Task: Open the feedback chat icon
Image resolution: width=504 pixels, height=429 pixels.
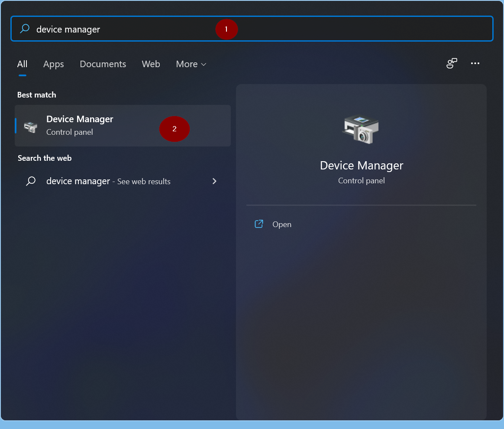Action: tap(452, 63)
